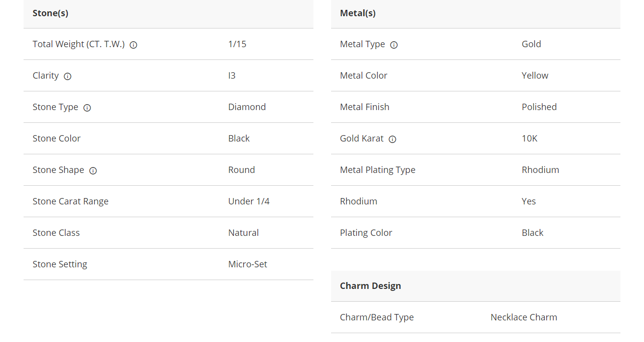Click the Metal(s) section header
644x342 pixels.
coord(358,13)
